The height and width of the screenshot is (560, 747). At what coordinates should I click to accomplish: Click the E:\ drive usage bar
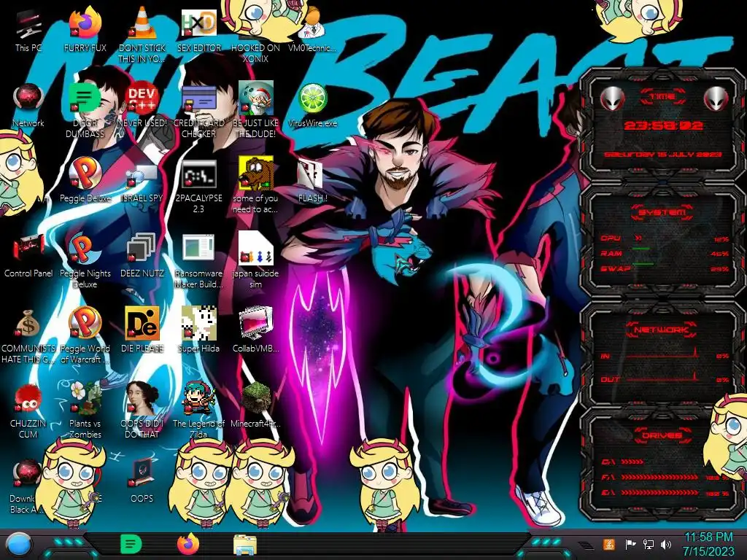click(x=659, y=492)
